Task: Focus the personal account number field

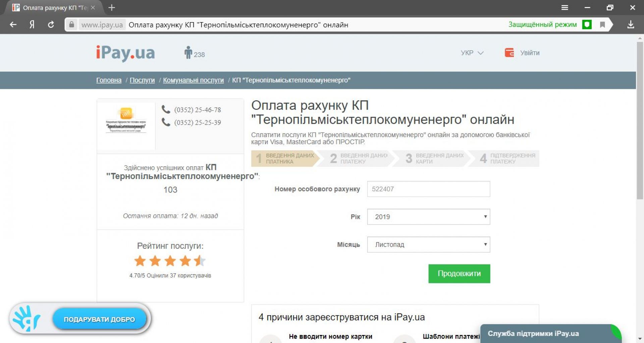Action: tap(428, 189)
